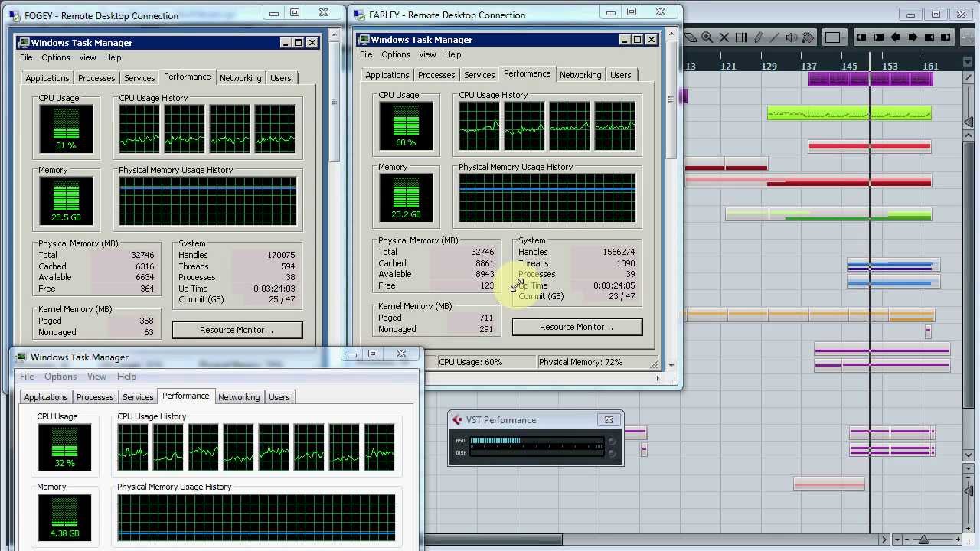Open Options menu in local Task Manager
This screenshot has height=551, width=980.
coord(60,377)
